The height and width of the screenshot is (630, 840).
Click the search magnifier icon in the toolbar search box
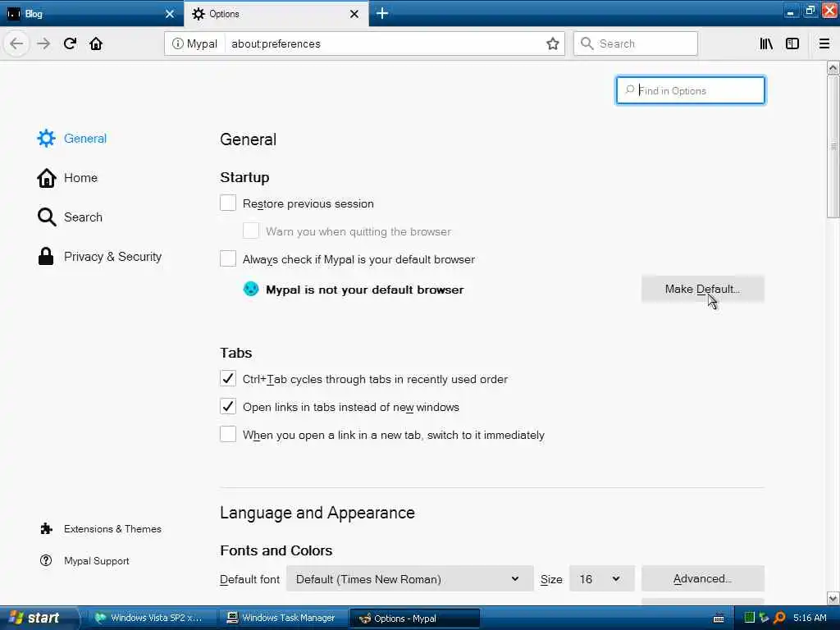[587, 43]
